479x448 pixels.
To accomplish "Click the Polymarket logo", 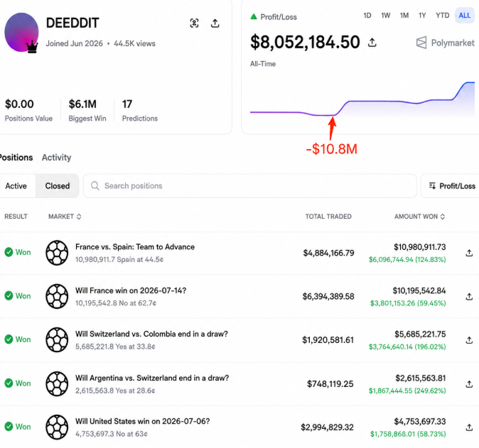I will [446, 43].
